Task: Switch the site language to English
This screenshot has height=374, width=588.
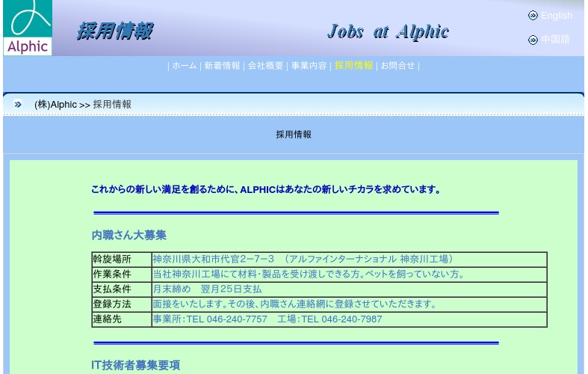Action: point(557,16)
